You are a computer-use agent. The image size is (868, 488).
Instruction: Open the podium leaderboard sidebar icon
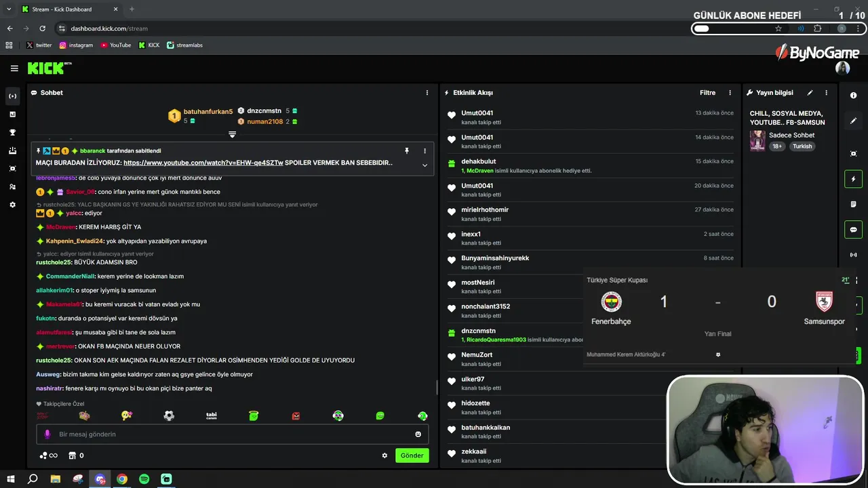click(x=12, y=150)
